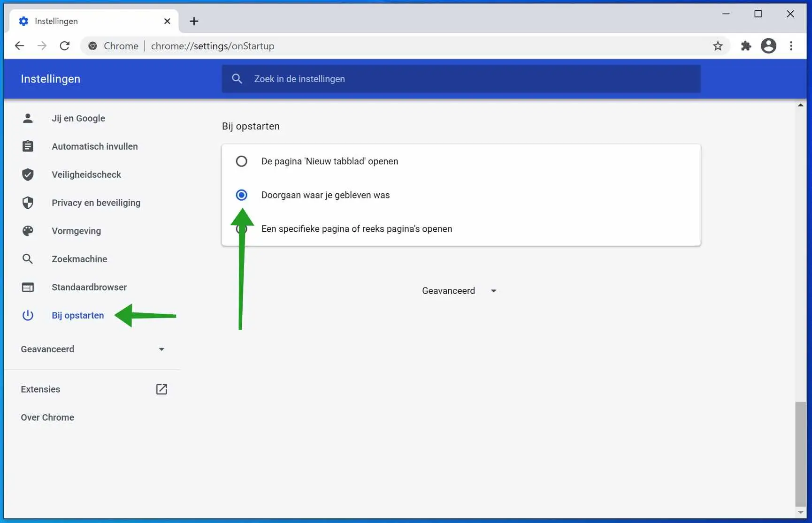
Task: Click the clipboard icon for Automatisch invullen
Action: pos(28,146)
